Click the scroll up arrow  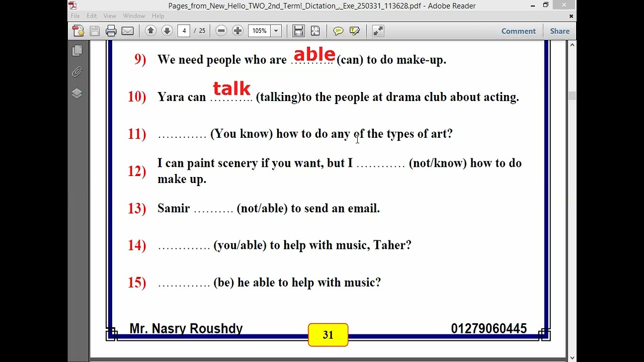point(572,45)
